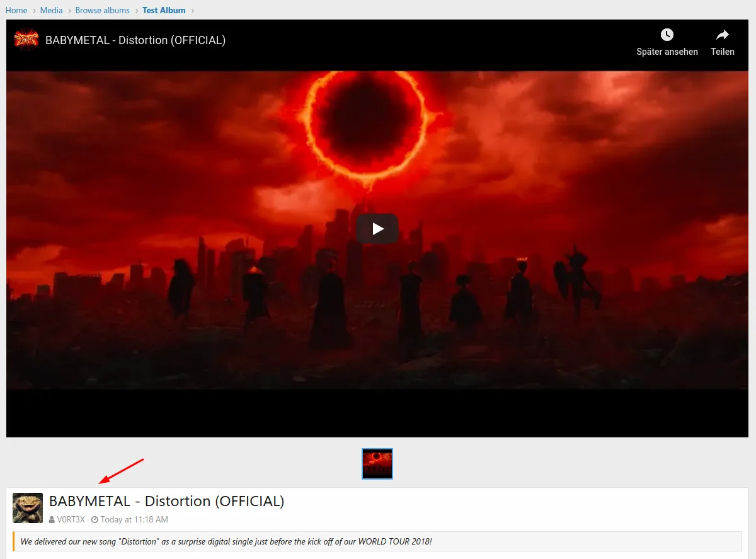The height and width of the screenshot is (559, 756).
Task: Click the Teilen text label
Action: click(x=722, y=52)
